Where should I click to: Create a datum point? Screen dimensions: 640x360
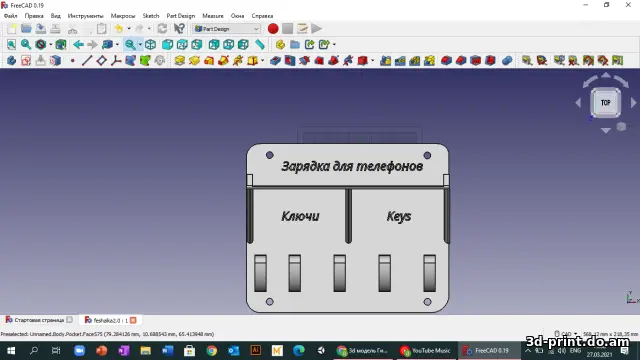[73, 61]
